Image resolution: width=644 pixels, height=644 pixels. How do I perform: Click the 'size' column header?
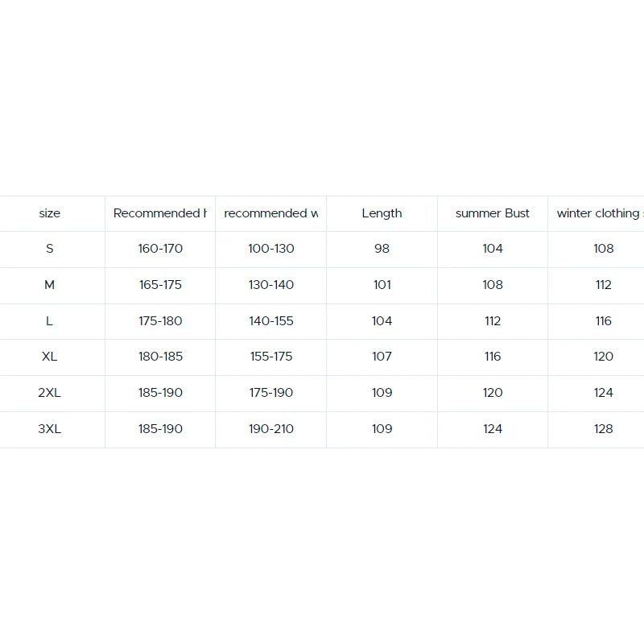[x=50, y=213]
